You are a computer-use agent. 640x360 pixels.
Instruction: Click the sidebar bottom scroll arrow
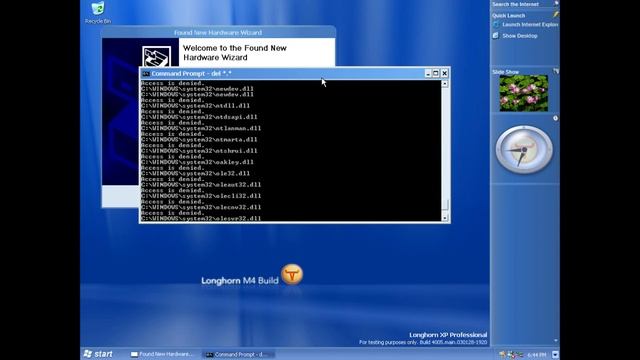coord(556,340)
